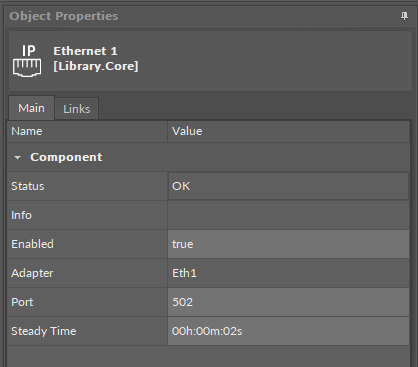Select the Component group heading

pos(66,157)
